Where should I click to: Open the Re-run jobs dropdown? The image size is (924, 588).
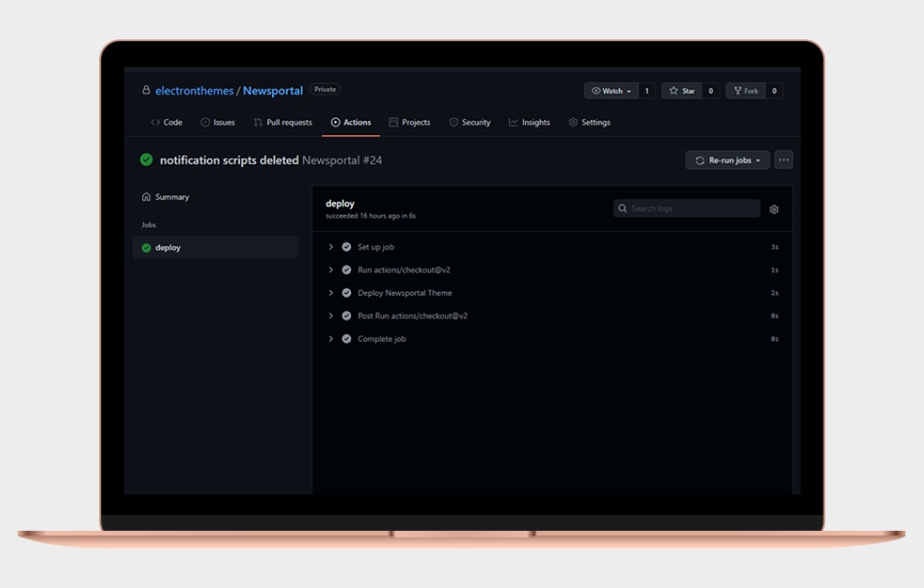coord(727,160)
